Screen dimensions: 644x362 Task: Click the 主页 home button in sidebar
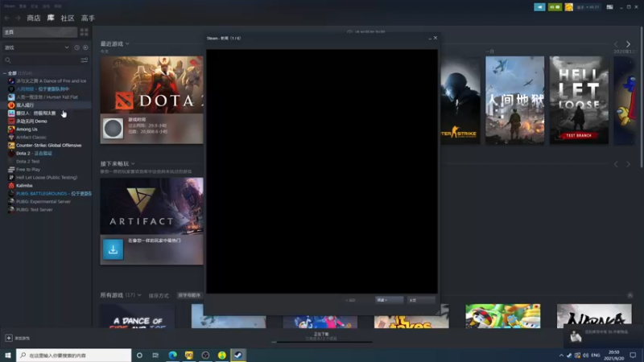tap(39, 32)
